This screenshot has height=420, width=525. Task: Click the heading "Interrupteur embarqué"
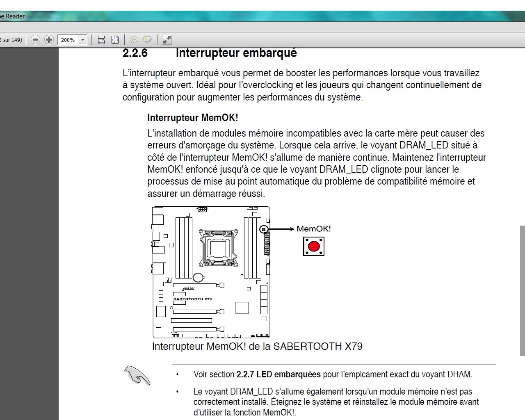coord(236,53)
